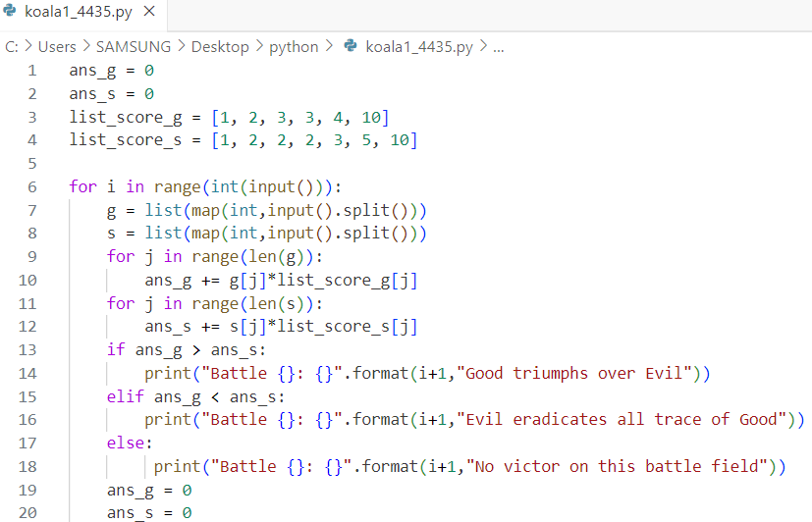Screen dimensions: 812x522
Task: Click "g = list(map(int,input().split()))" line
Action: (x=267, y=211)
